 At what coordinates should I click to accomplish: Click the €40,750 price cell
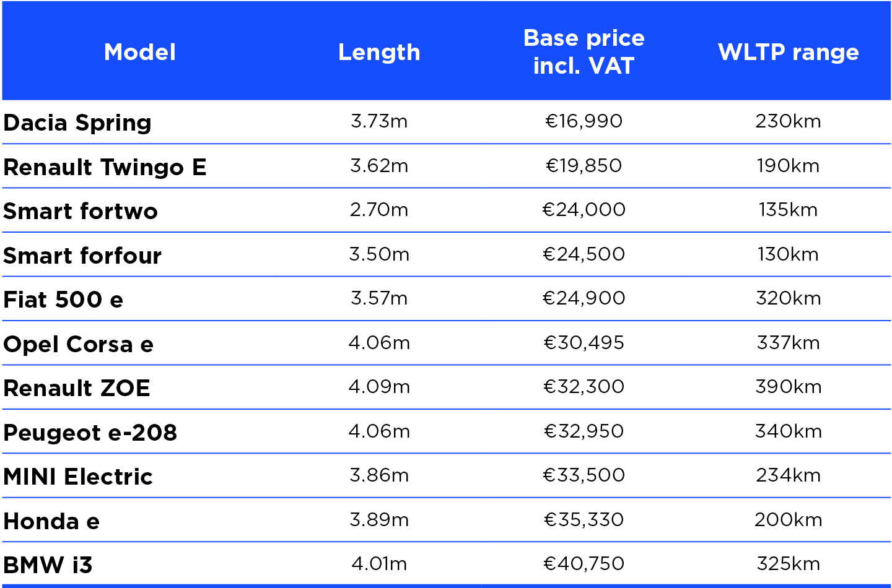click(584, 563)
